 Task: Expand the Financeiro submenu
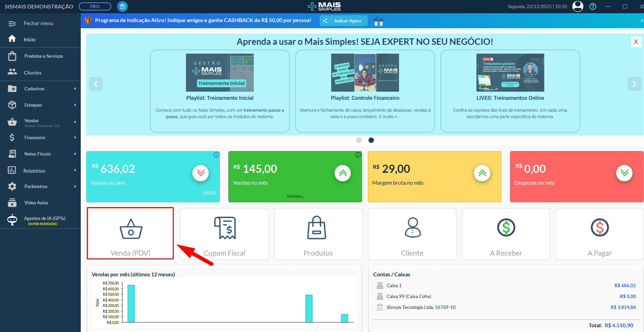pos(41,137)
